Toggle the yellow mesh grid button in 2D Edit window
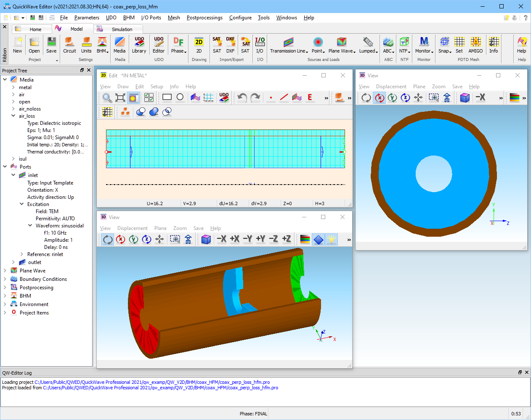Viewport: 531px width, 420px height. click(x=107, y=112)
